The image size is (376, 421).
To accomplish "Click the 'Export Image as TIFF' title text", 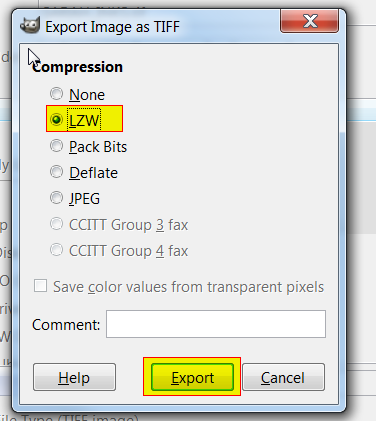I will click(112, 27).
